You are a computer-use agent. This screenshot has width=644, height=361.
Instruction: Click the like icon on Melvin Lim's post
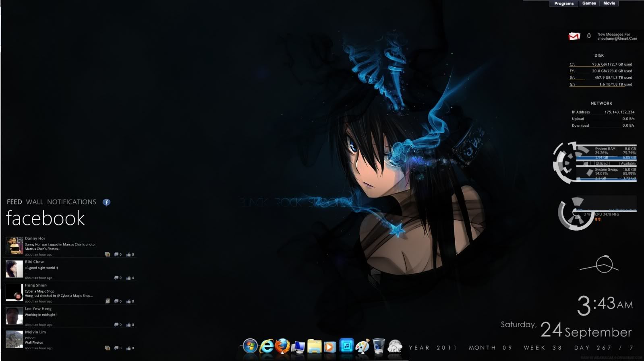(x=128, y=348)
